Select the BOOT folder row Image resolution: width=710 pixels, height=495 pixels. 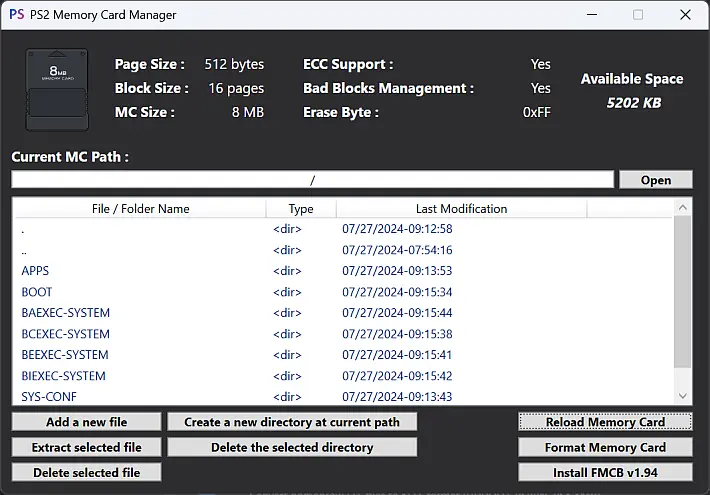[x=344, y=292]
